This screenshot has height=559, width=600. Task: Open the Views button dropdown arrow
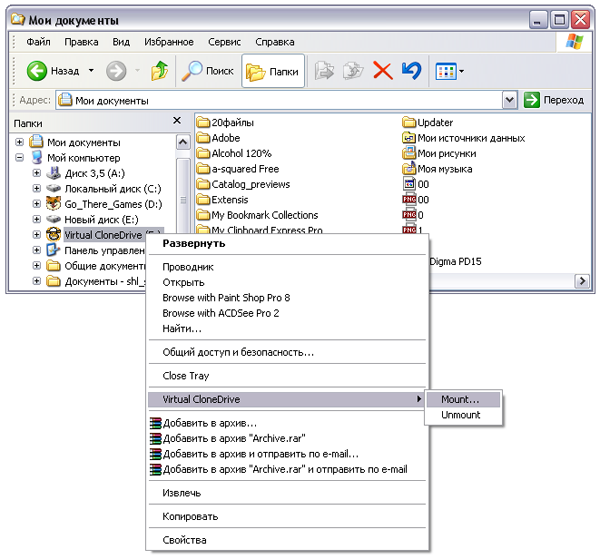click(x=461, y=71)
